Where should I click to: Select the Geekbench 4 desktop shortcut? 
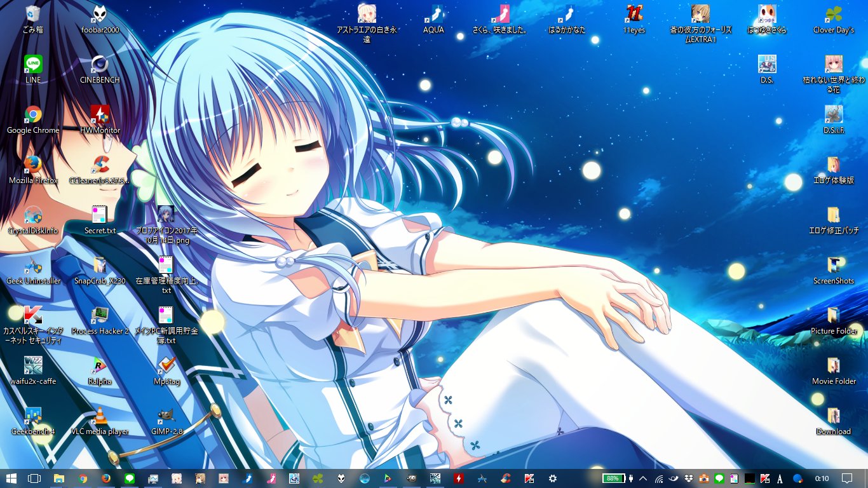tap(32, 421)
